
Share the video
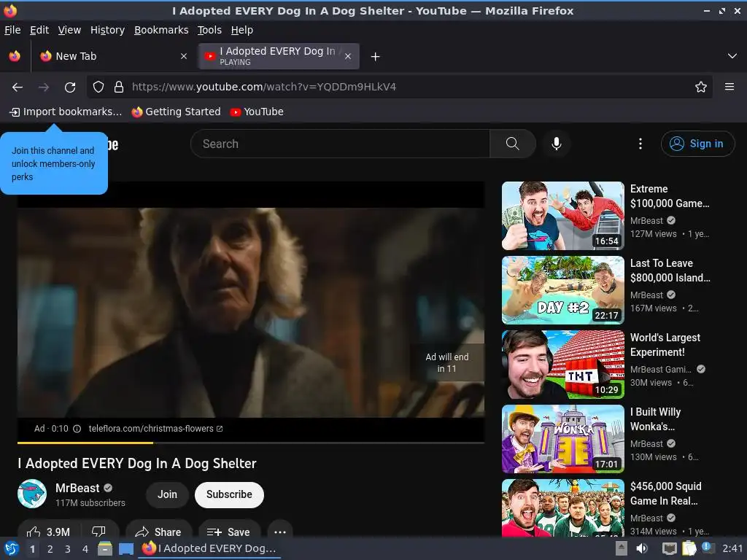click(158, 532)
